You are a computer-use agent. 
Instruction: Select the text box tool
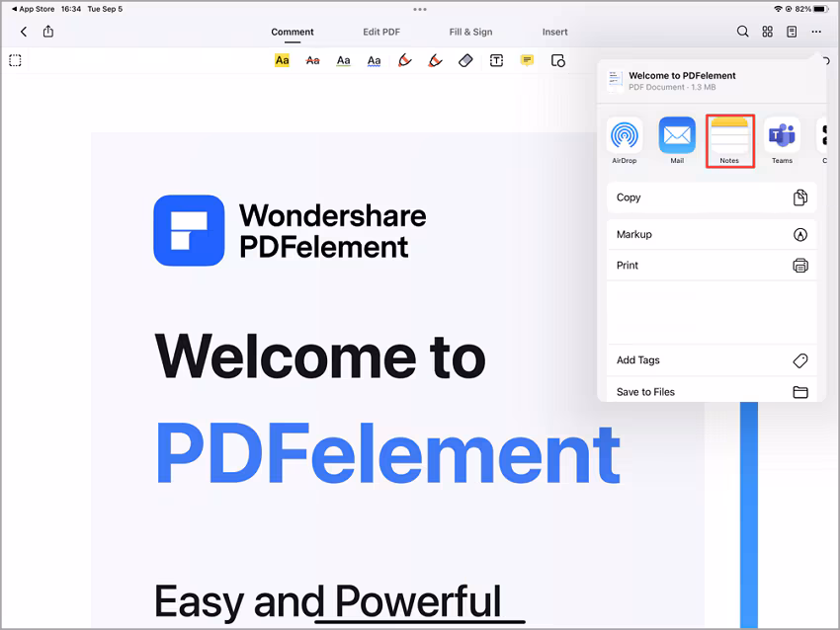tap(497, 60)
